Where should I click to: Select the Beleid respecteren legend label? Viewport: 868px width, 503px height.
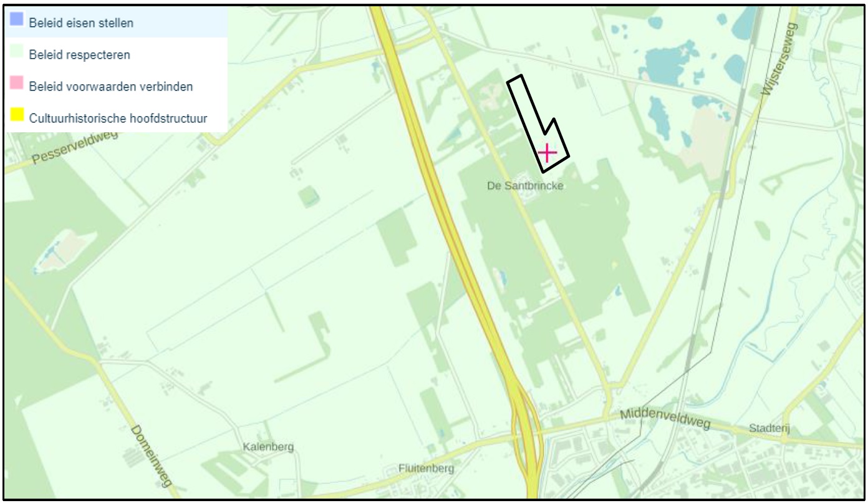point(80,55)
